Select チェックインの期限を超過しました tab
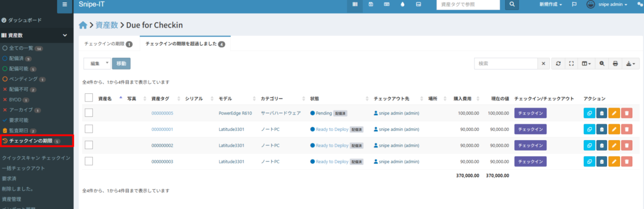 click(x=185, y=44)
